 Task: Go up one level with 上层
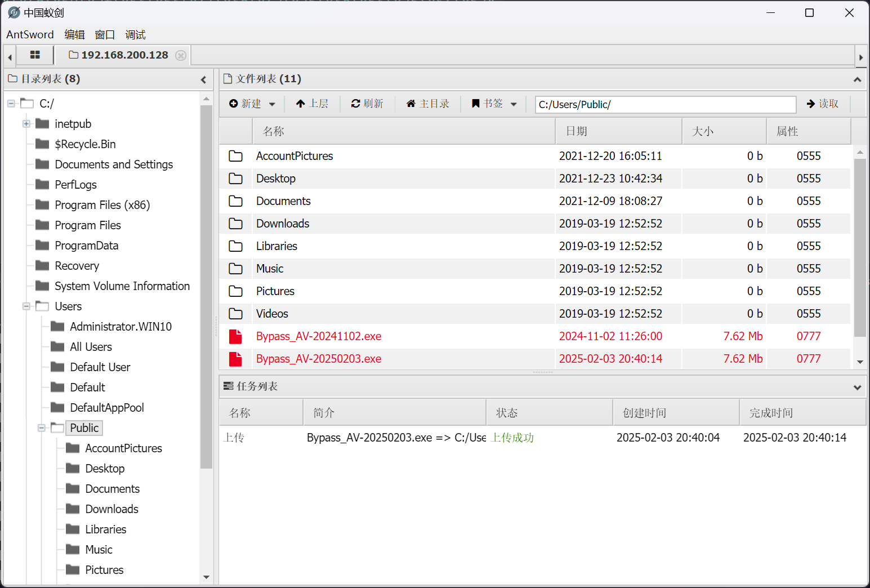(x=312, y=104)
